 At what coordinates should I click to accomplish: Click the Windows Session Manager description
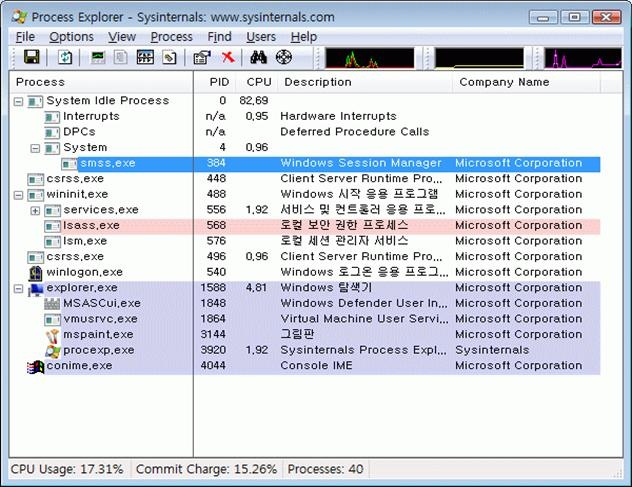click(x=361, y=163)
